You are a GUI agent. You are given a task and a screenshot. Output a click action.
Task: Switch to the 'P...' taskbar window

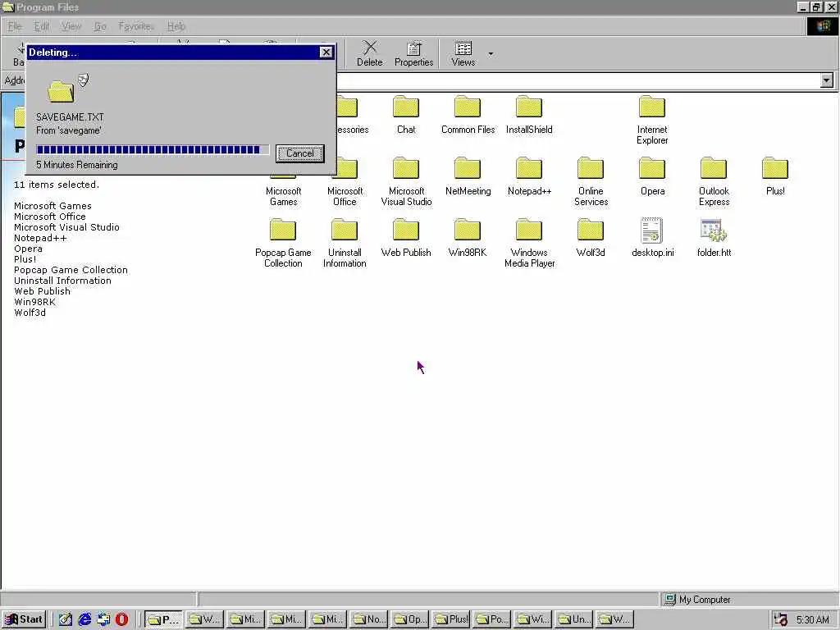[x=163, y=619]
